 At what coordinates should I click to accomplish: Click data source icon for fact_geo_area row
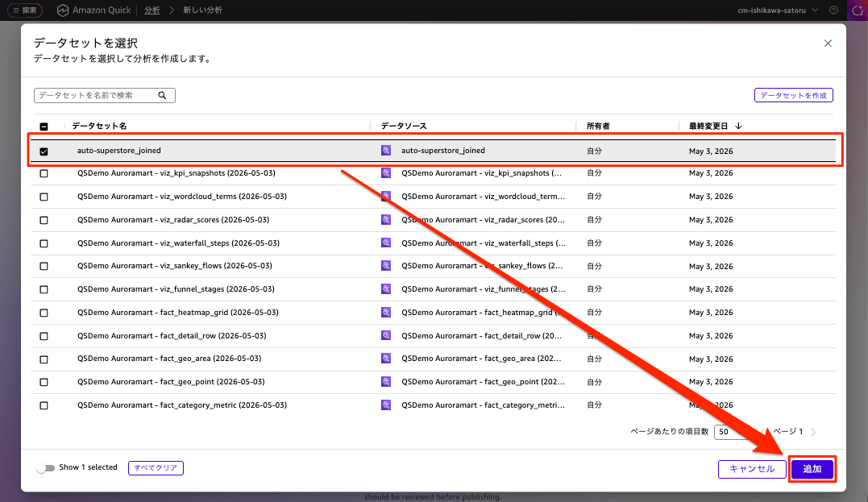pos(386,358)
